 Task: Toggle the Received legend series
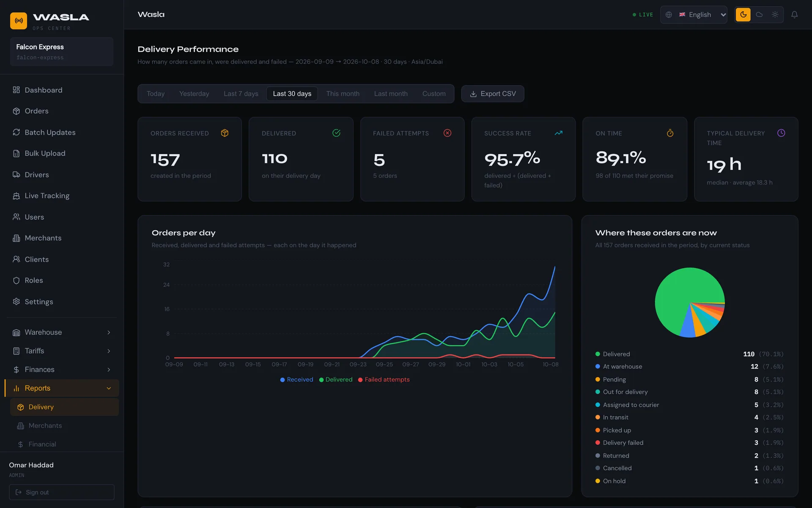(296, 380)
